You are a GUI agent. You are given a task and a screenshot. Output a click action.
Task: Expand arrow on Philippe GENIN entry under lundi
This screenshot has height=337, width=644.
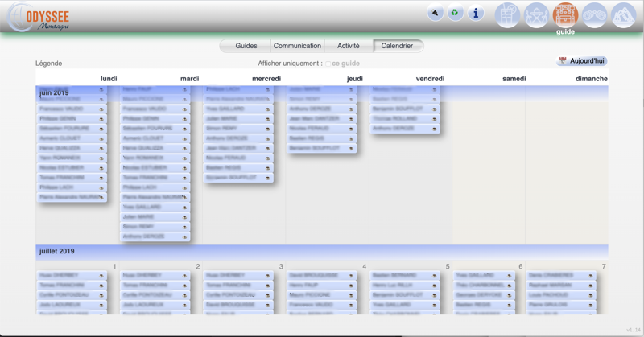point(101,119)
